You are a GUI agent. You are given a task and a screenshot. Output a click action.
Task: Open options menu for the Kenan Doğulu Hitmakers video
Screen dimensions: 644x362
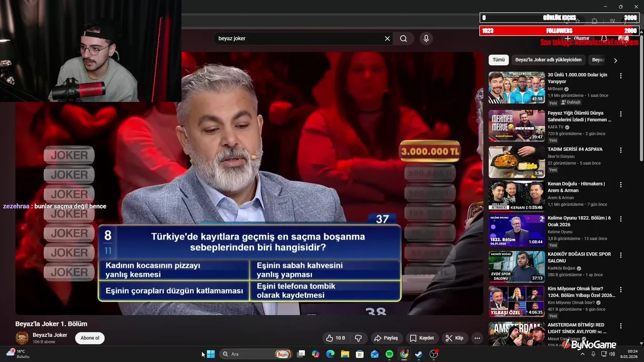[621, 185]
